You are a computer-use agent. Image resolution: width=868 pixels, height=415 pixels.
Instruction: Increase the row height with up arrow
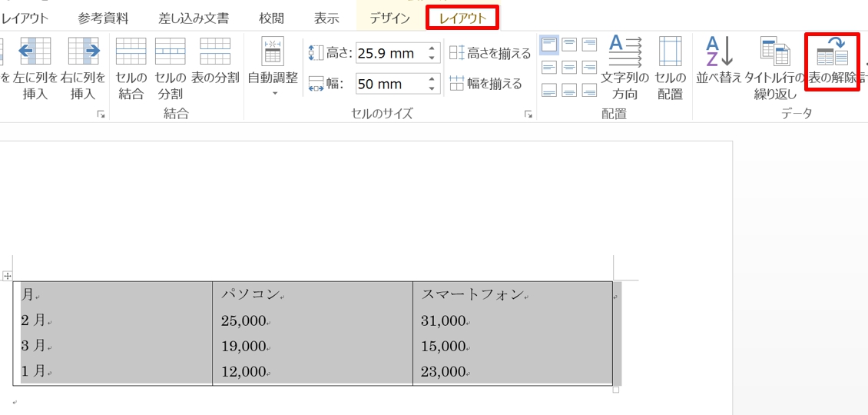pos(433,48)
